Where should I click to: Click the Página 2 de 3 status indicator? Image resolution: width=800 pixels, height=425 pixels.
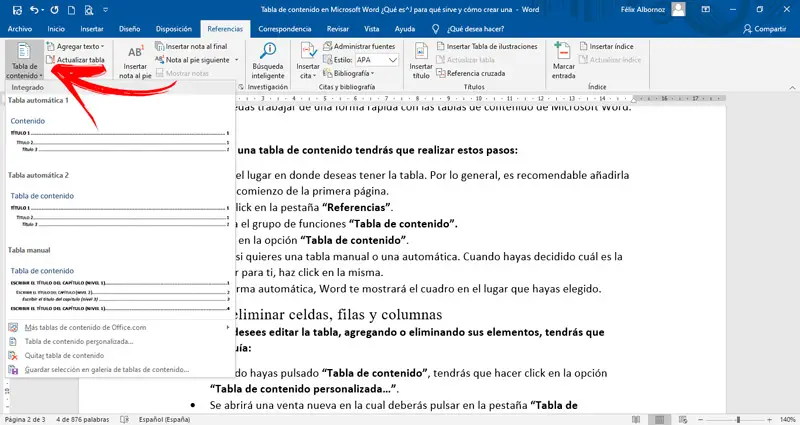pos(25,419)
